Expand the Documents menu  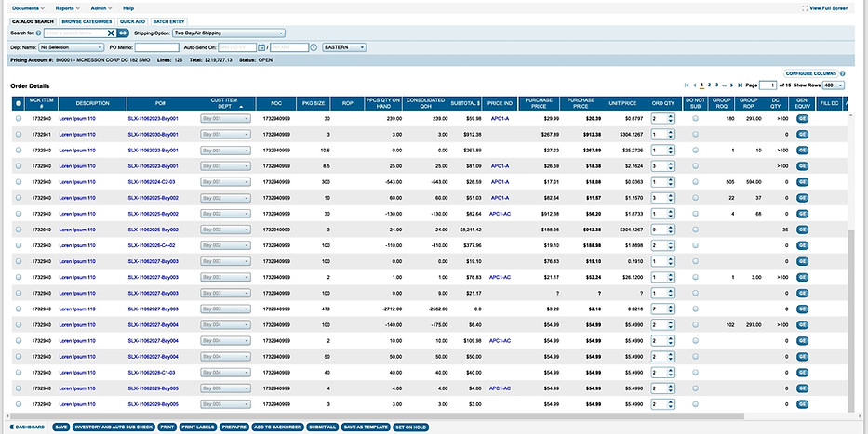click(x=28, y=8)
